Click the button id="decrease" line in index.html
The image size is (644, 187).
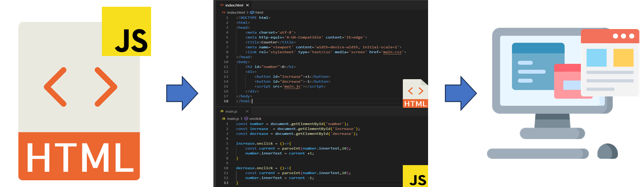[292, 81]
